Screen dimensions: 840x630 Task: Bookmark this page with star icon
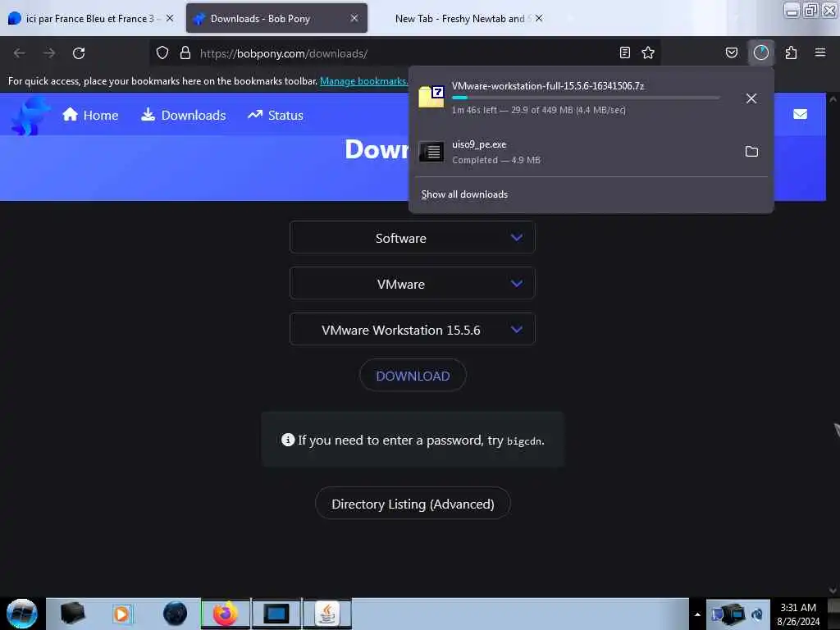648,52
